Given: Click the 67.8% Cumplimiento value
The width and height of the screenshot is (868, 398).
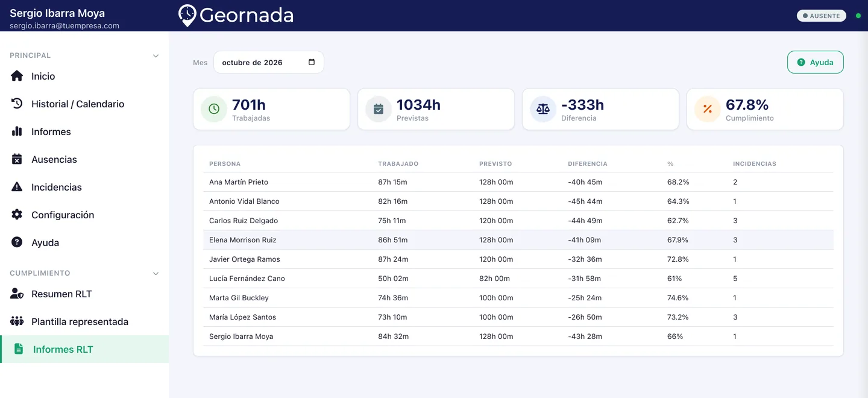Looking at the screenshot, I should (747, 105).
